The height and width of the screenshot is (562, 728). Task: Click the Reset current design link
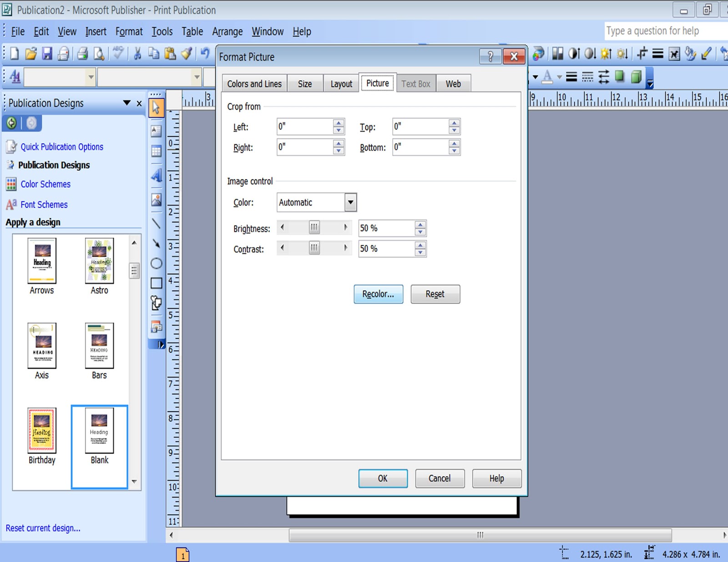(43, 528)
